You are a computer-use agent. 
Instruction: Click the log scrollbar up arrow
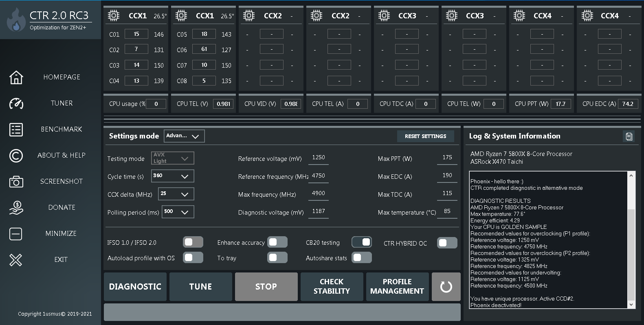pyautogui.click(x=631, y=176)
